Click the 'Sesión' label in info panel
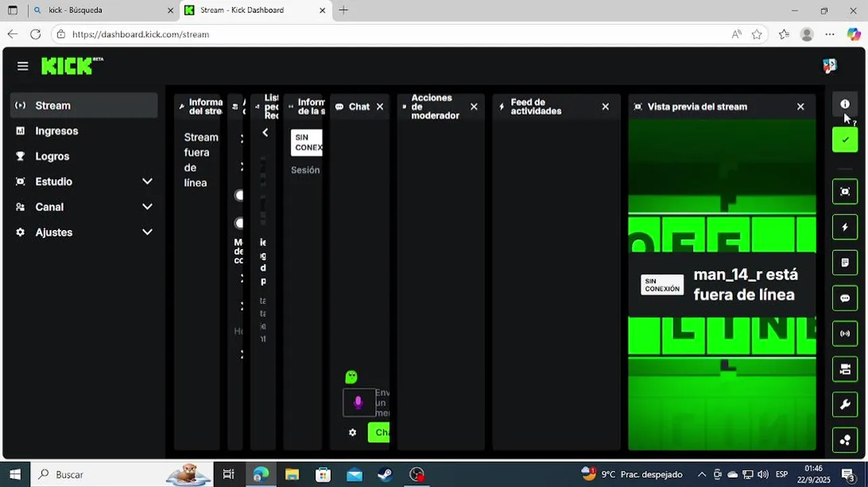 tap(305, 170)
